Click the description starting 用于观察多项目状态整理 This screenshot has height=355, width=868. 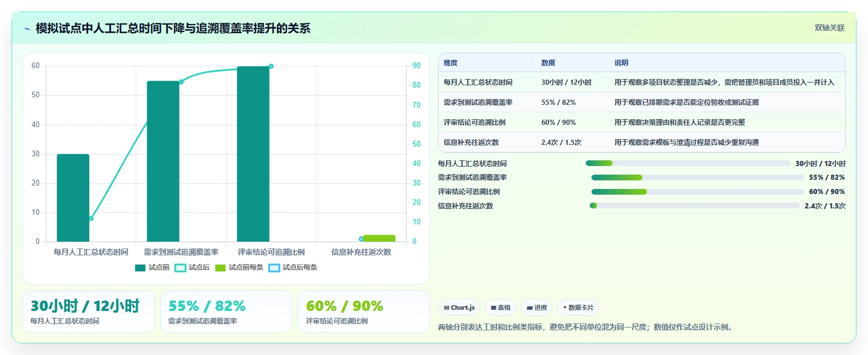(724, 82)
